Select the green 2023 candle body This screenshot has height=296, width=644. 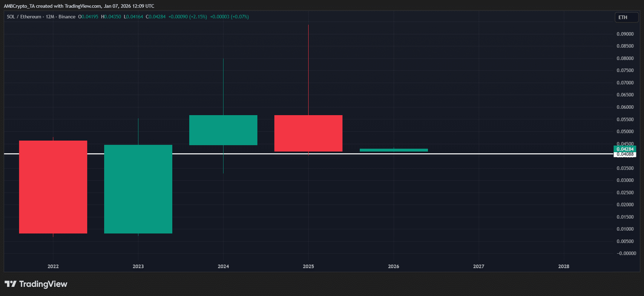click(x=138, y=189)
